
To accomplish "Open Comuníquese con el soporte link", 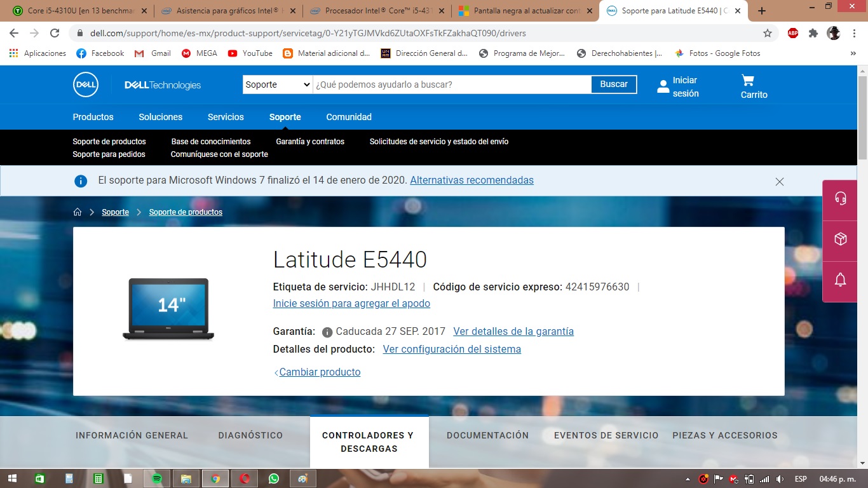I will pyautogui.click(x=219, y=154).
